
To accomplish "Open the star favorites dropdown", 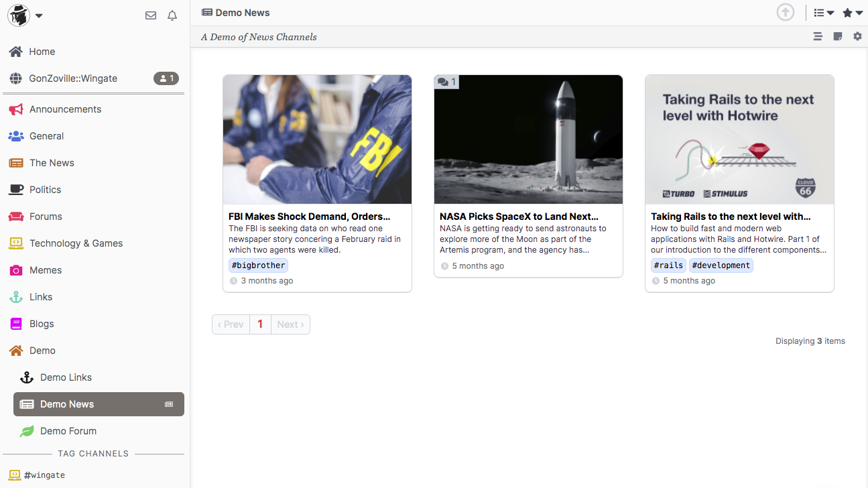I will tap(852, 13).
